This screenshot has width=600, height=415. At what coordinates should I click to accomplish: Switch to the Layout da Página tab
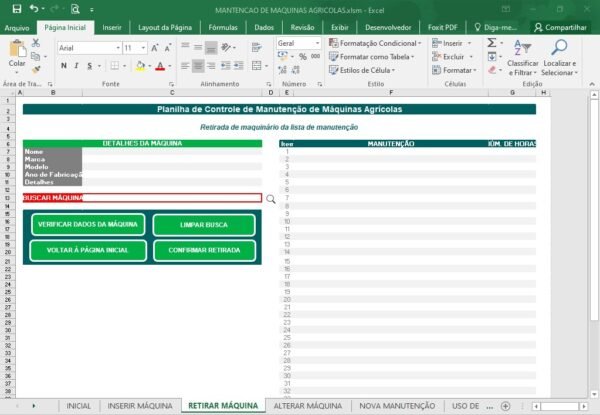(165, 28)
